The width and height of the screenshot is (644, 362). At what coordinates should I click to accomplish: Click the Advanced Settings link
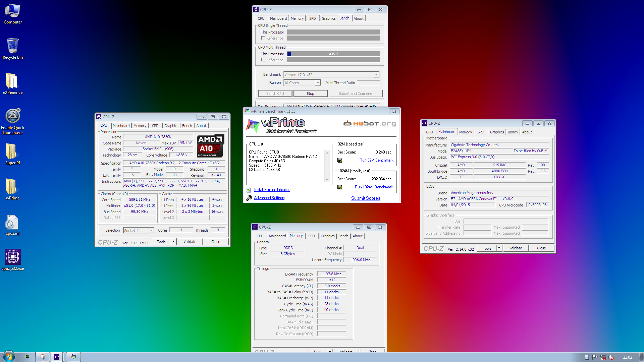pyautogui.click(x=269, y=198)
